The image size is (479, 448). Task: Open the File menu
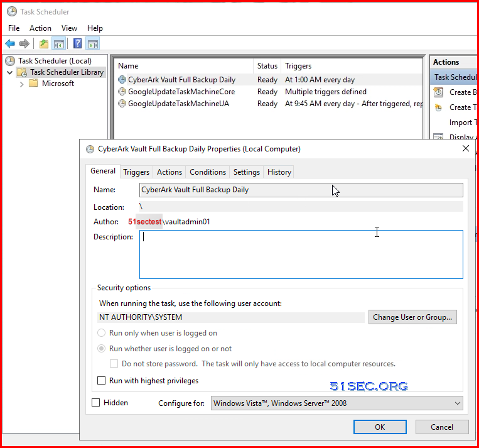[x=14, y=28]
